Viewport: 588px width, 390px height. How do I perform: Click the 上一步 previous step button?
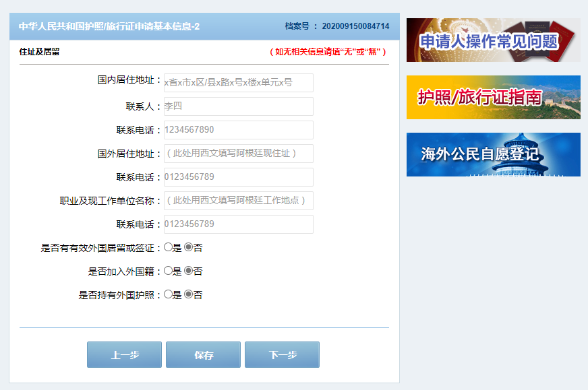[124, 354]
